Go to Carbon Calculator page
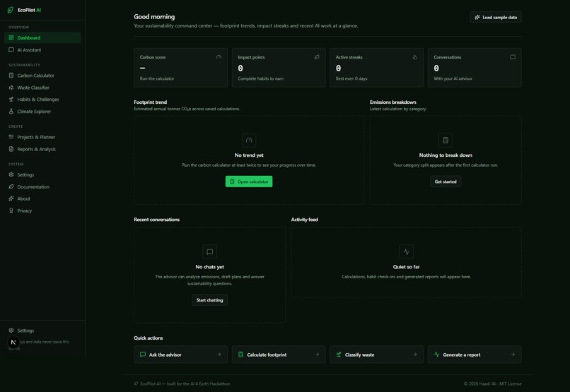 point(42,76)
